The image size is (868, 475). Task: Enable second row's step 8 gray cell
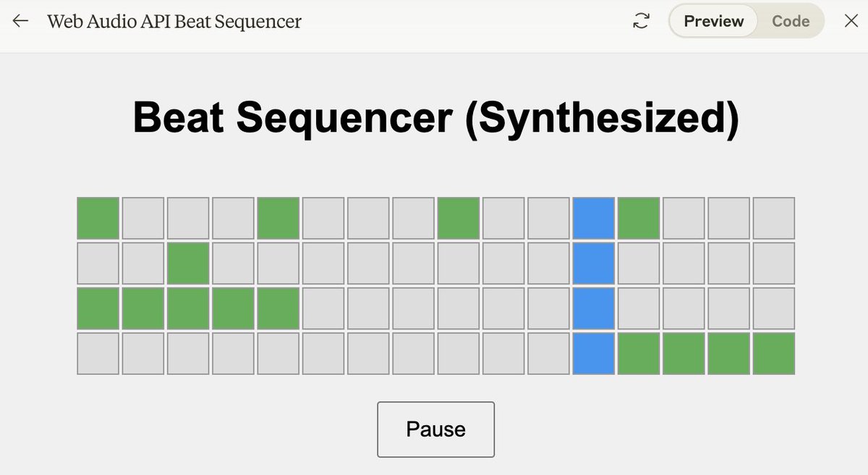coord(414,264)
